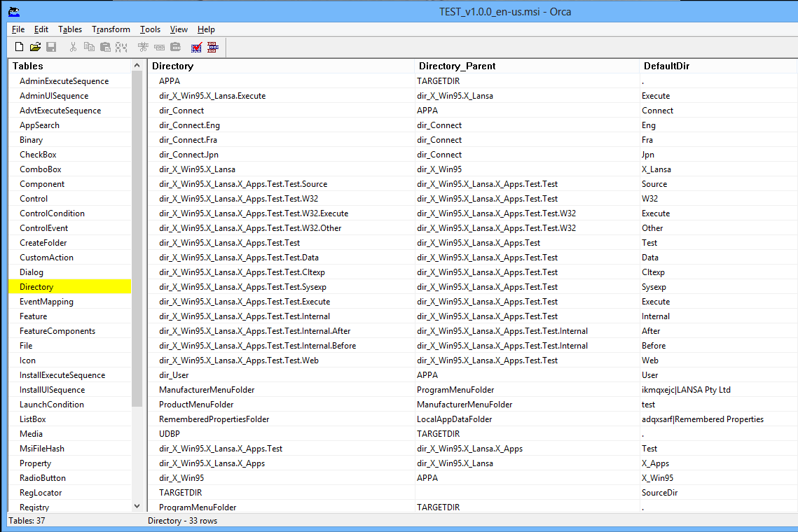Image resolution: width=798 pixels, height=532 pixels.
Task: Select the Component table in the list
Action: pos(42,184)
